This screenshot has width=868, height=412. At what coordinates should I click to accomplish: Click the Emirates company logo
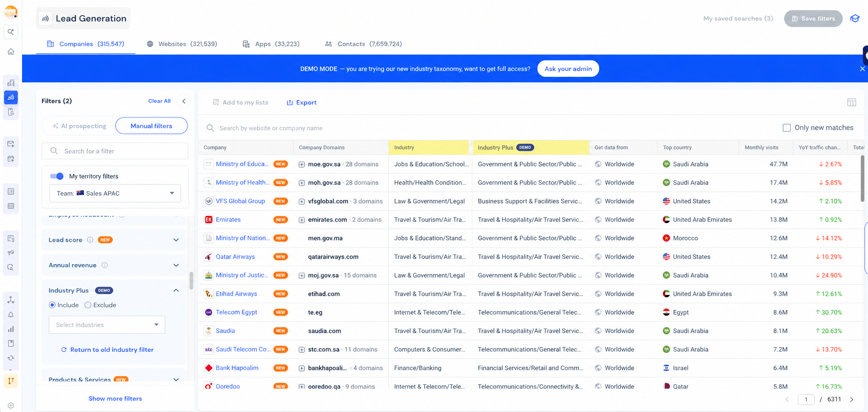click(x=208, y=220)
